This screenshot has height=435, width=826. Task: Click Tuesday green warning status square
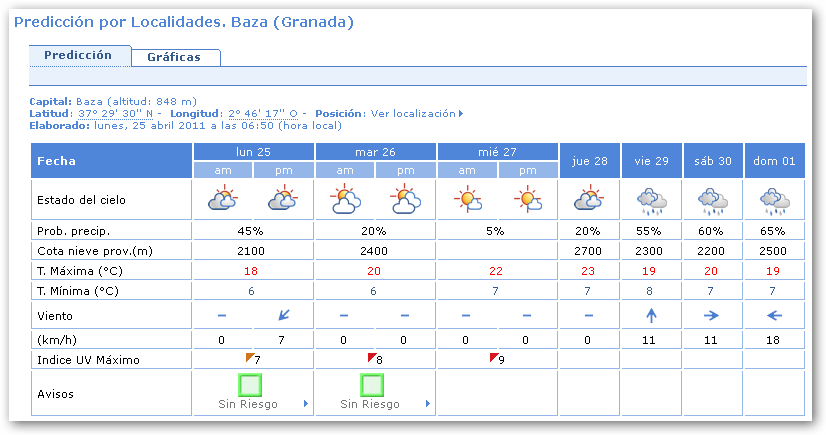point(372,385)
